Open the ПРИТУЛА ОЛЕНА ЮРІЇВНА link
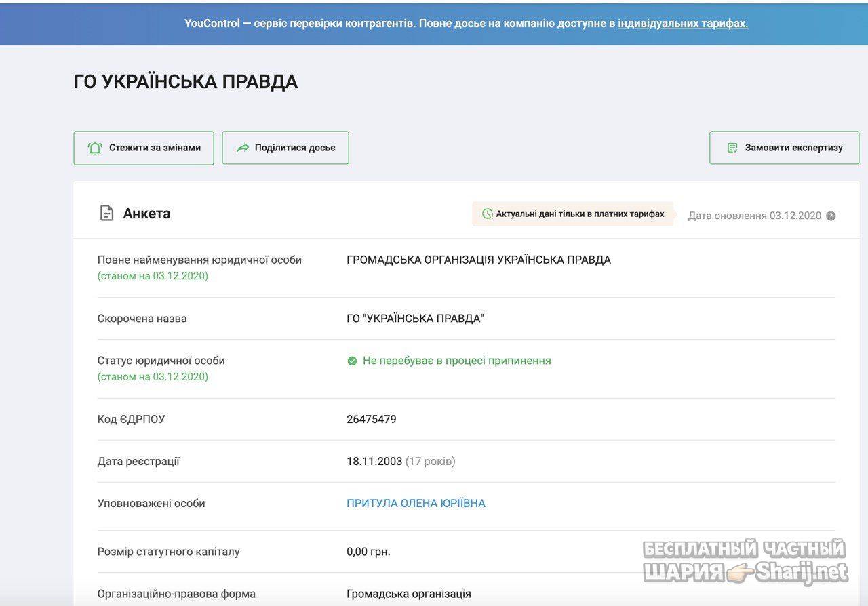868x606 pixels. [416, 504]
